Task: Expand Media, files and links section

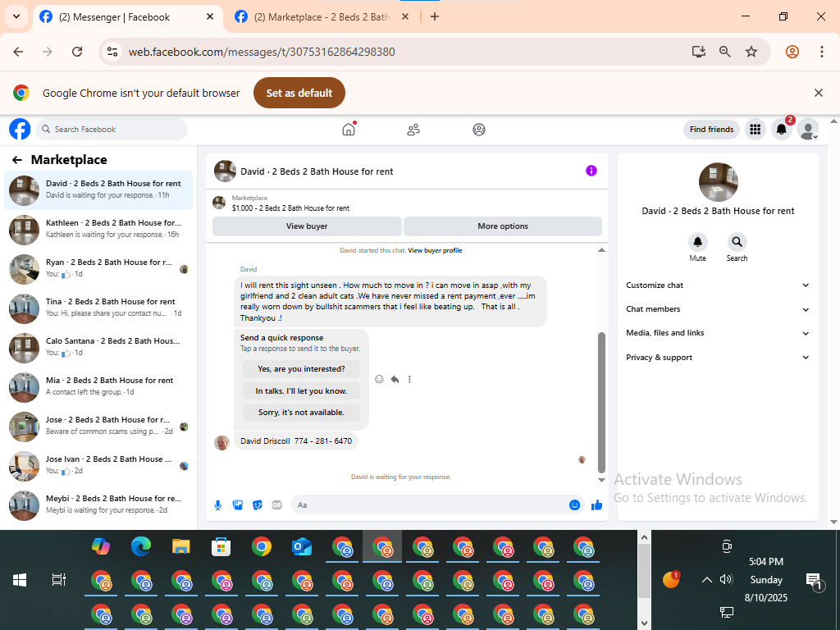Action: [718, 333]
